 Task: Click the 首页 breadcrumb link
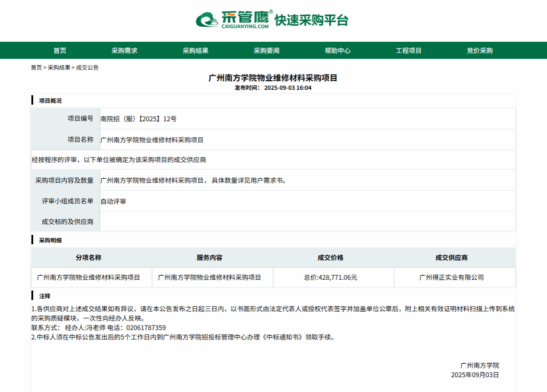pos(36,68)
